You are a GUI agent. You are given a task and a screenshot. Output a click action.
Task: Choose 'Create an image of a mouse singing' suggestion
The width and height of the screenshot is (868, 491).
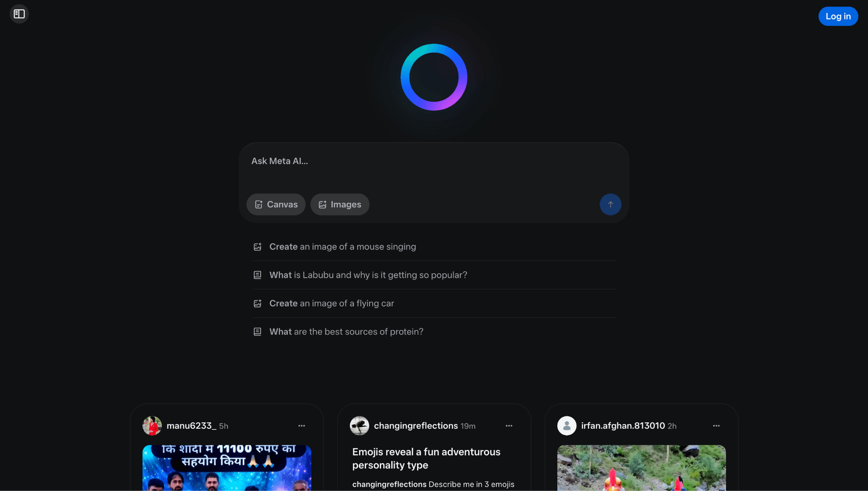click(434, 247)
